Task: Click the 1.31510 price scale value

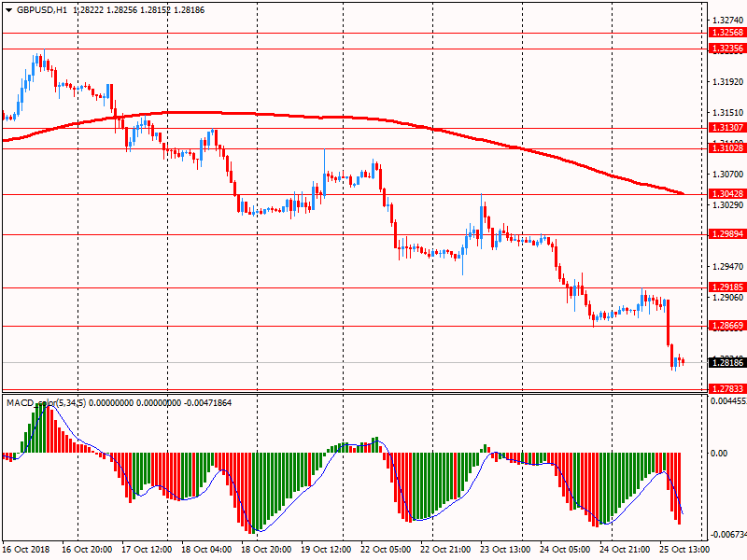Action: (x=727, y=113)
